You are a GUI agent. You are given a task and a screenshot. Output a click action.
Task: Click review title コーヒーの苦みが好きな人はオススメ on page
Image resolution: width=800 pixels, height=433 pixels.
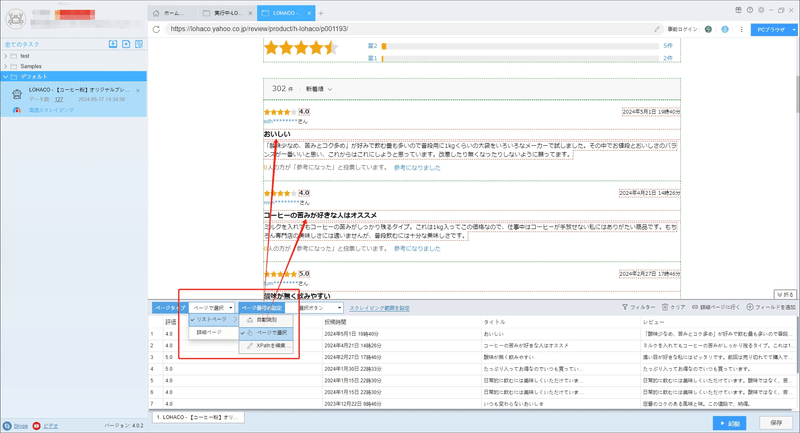[x=320, y=215]
